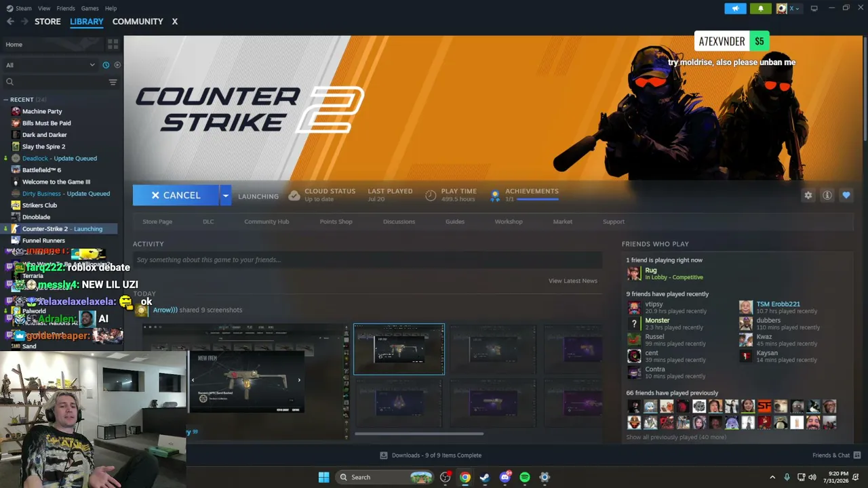Open game settings gear icon
868x488 pixels.
808,195
